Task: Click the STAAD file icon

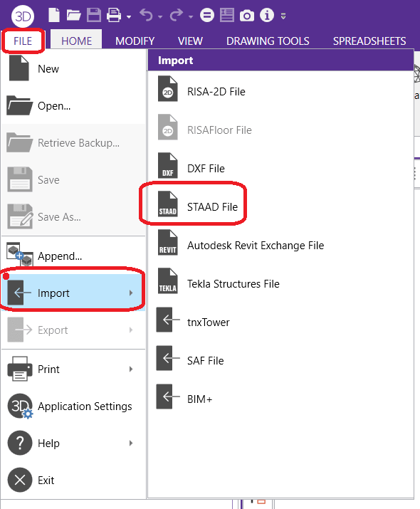Action: pos(168,204)
